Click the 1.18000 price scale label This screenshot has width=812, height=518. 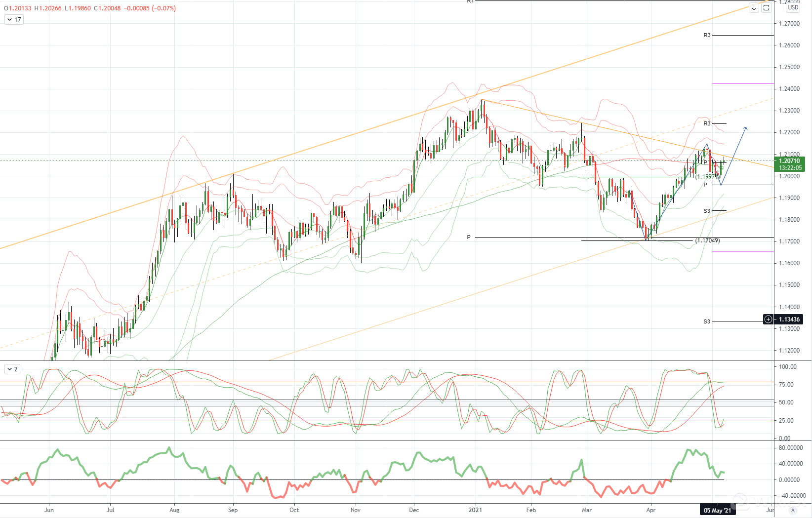[x=789, y=220]
